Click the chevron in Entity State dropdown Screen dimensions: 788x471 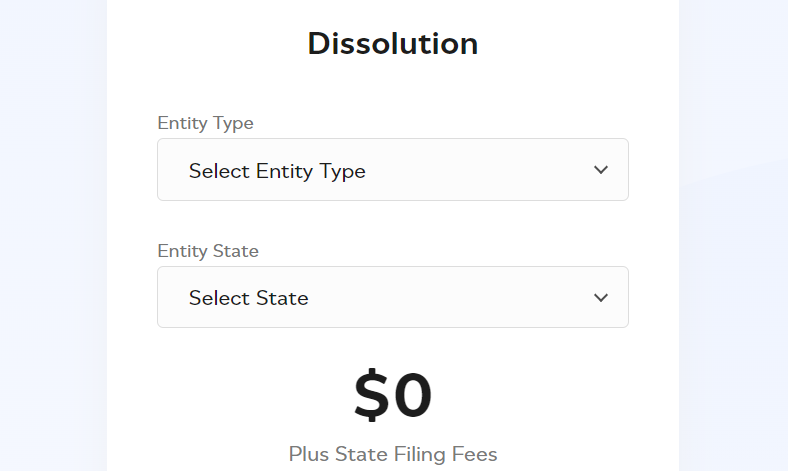601,298
